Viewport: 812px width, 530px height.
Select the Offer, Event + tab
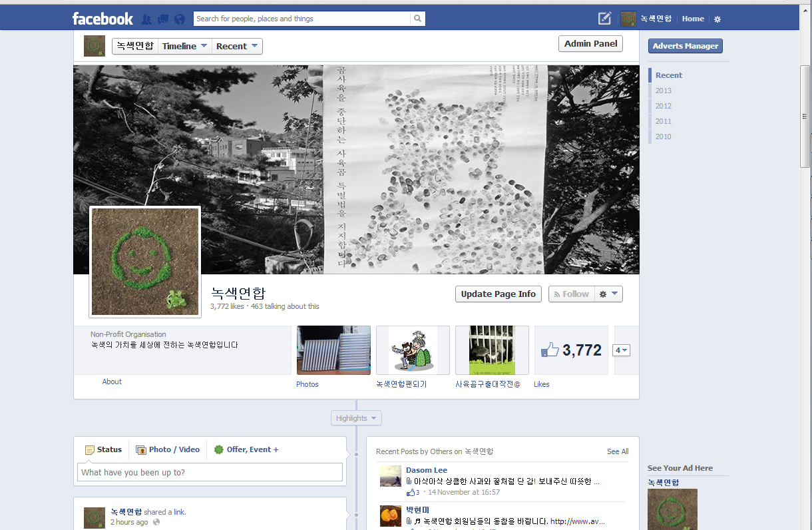246,450
